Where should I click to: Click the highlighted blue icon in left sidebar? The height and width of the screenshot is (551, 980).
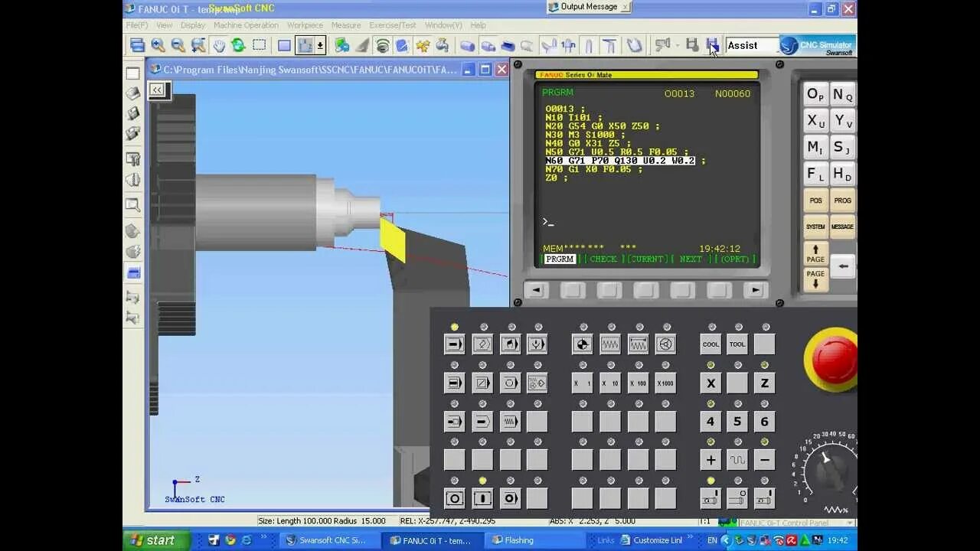pos(133,272)
